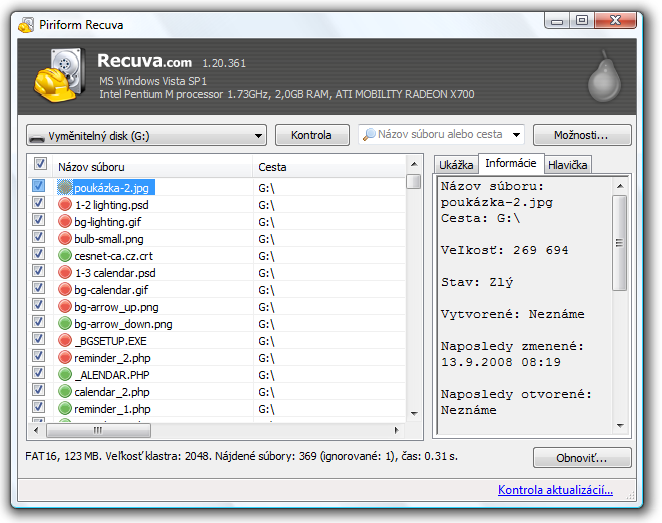Image resolution: width=662 pixels, height=523 pixels.
Task: Click the red status icon for reminder_2.php
Action: pyautogui.click(x=65, y=358)
